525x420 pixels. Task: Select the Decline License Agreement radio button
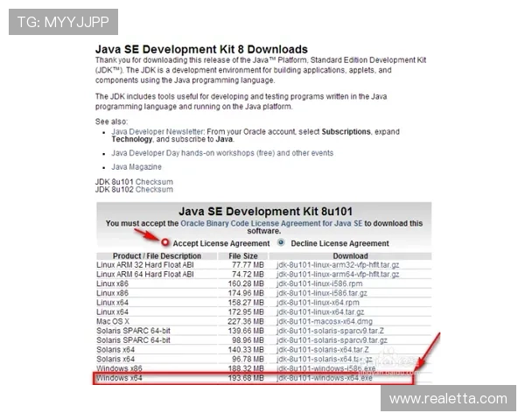[x=281, y=242]
